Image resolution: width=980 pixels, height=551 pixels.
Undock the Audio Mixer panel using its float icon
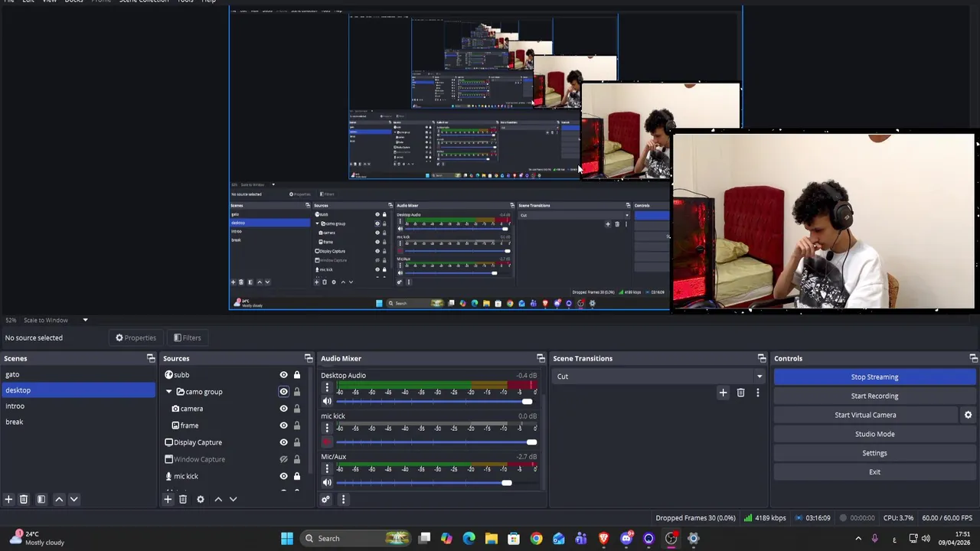click(x=541, y=358)
